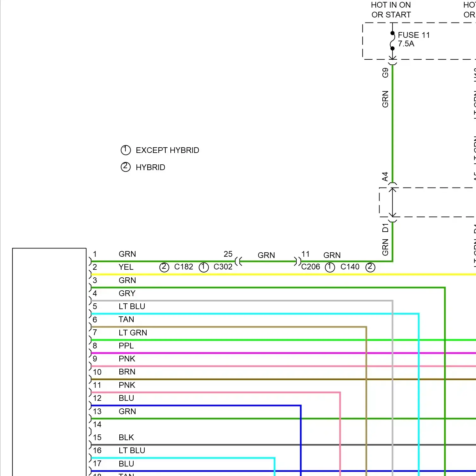Click the fuse symbol beside FUSE 11
The width and height of the screenshot is (476, 476).
click(393, 41)
